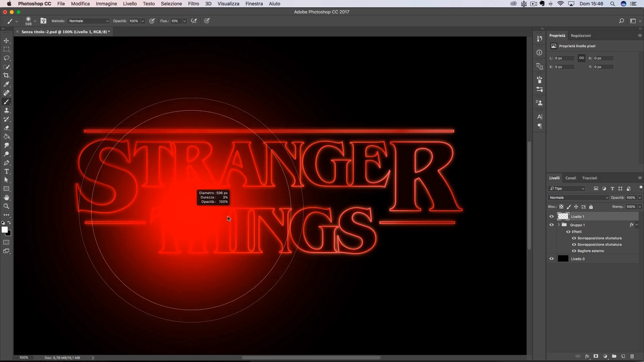
Task: Select the Lasso tool
Action: click(x=6, y=58)
